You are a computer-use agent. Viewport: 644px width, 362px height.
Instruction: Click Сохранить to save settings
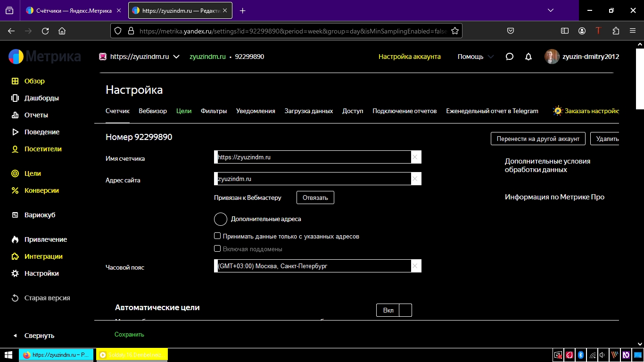[x=129, y=334]
